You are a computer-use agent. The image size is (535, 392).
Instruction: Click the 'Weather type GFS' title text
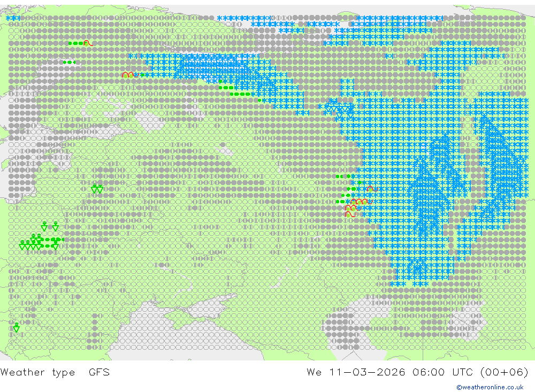coord(55,372)
